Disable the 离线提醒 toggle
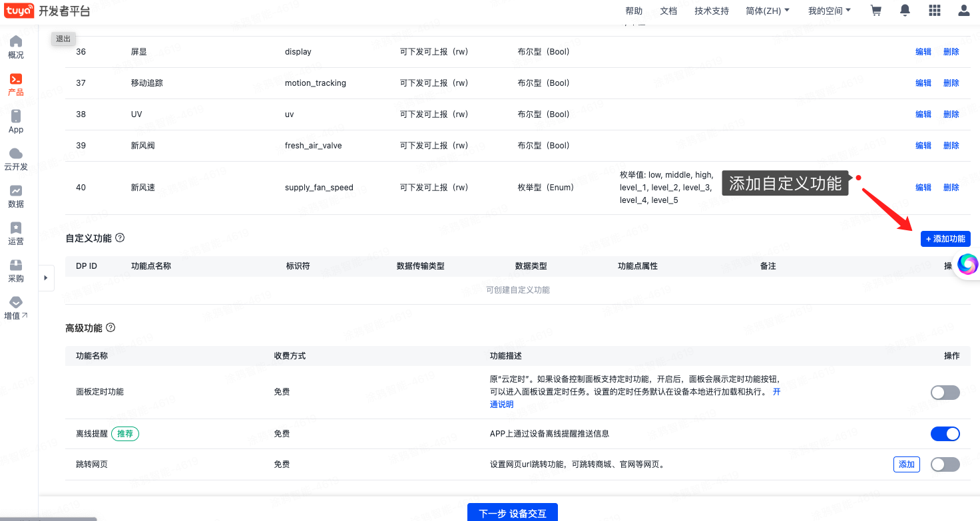This screenshot has width=980, height=521. (x=945, y=434)
